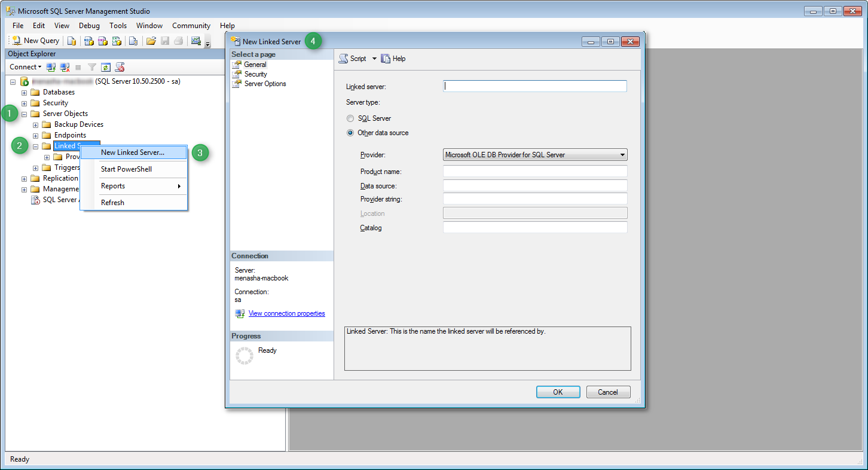868x470 pixels.
Task: Click the Provider string input field
Action: (535, 199)
